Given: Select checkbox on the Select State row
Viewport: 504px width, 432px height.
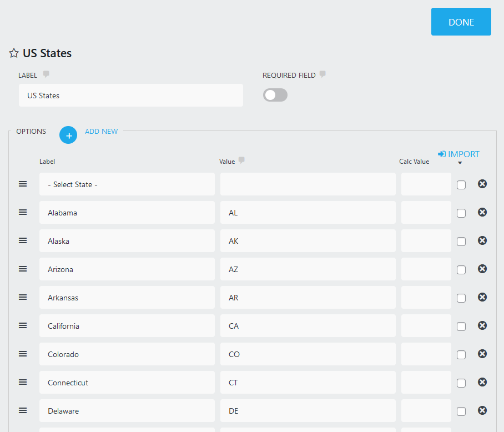Looking at the screenshot, I should pos(461,185).
